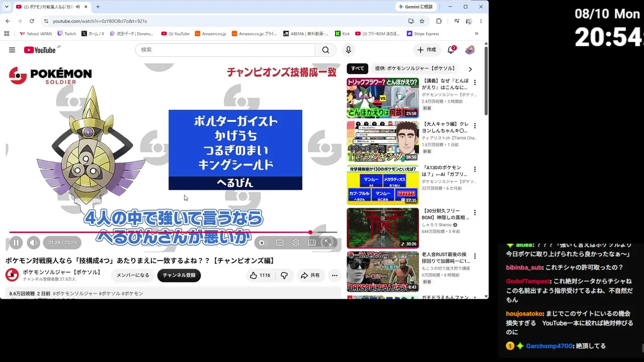Mute the video with the volume icon
Screen dimensions: 644x362
(33, 243)
